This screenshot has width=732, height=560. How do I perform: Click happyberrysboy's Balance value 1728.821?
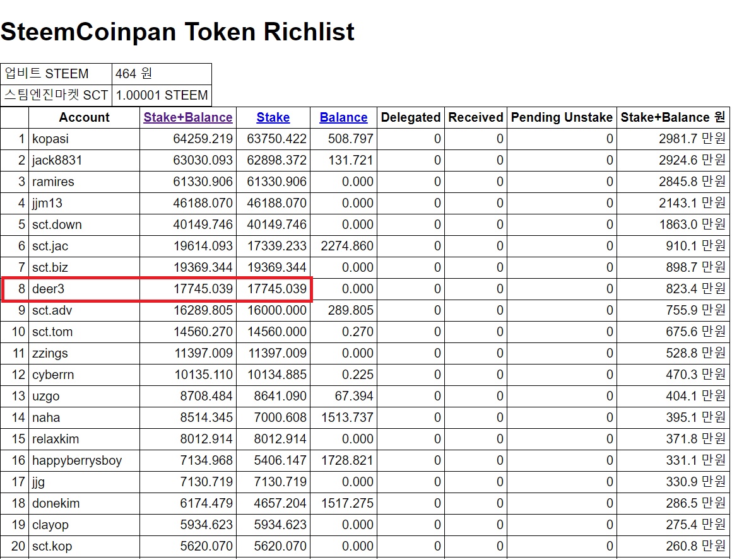tap(347, 460)
